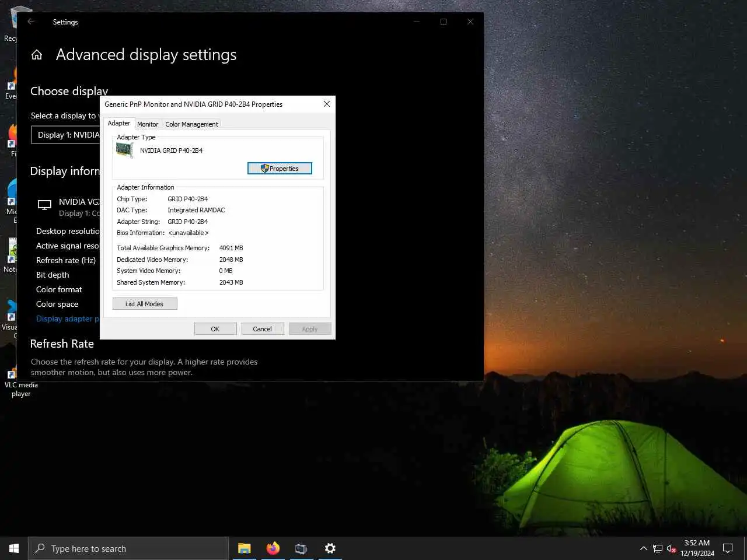
Task: Click the Shared System Memory 2043 MB value
Action: 231,282
